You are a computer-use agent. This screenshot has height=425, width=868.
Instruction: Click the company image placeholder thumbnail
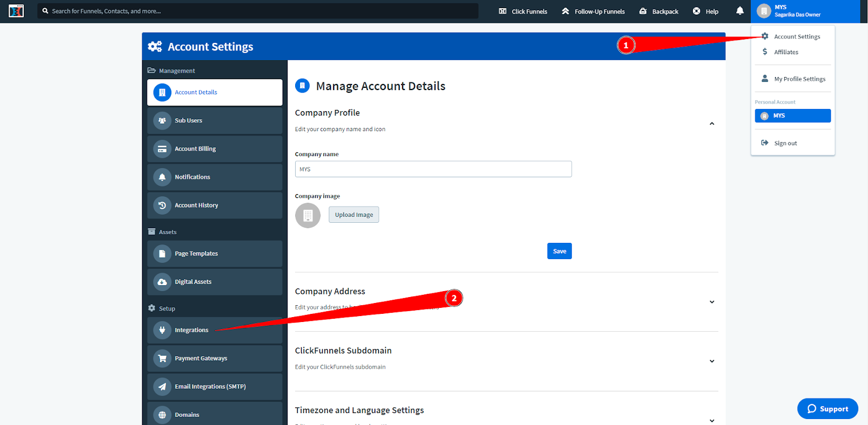pyautogui.click(x=308, y=215)
